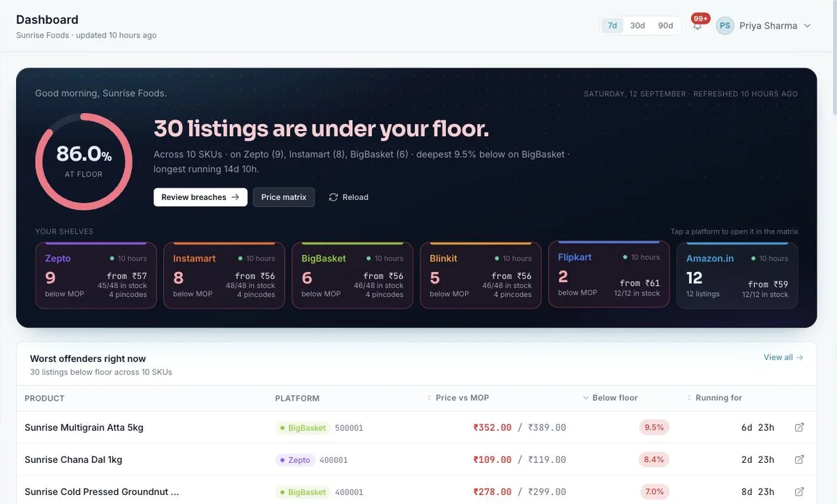Click the 8.4% below floor badge
Screen dimensions: 837x504
click(x=654, y=459)
